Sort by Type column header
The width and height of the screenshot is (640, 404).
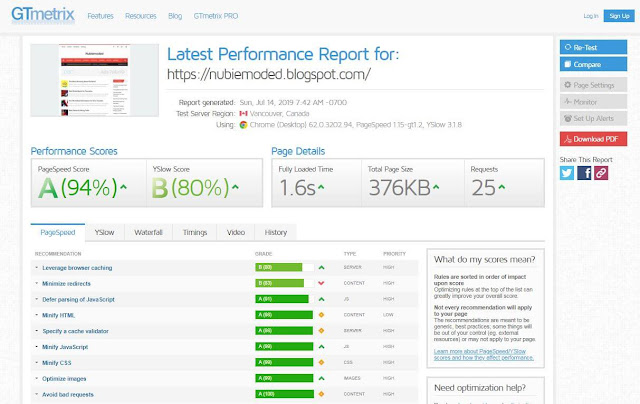350,254
